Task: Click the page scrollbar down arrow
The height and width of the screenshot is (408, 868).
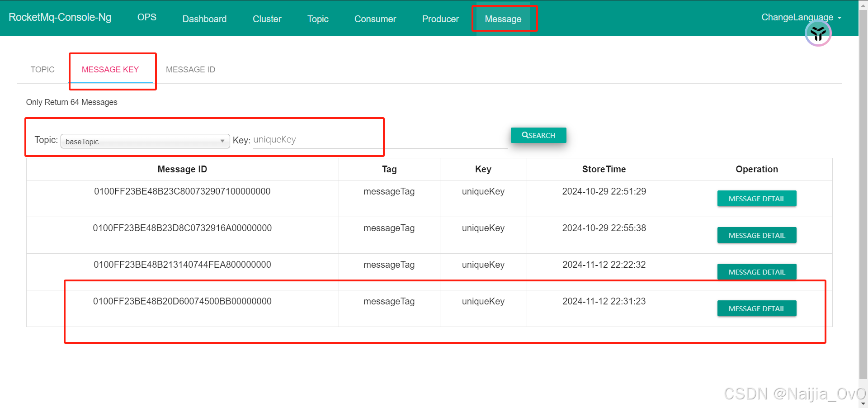Action: (x=863, y=404)
